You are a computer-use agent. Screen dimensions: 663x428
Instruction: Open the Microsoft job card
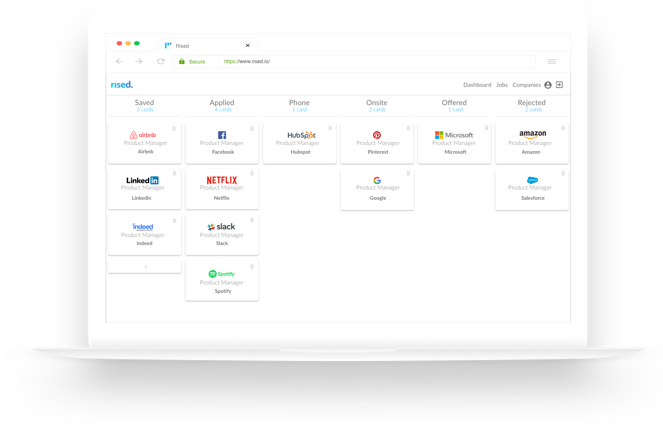coord(454,143)
